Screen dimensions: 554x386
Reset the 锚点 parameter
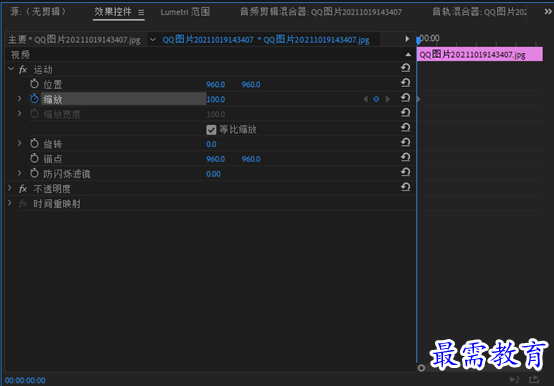point(406,157)
